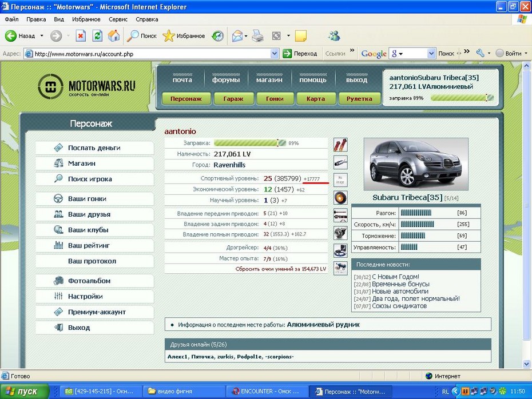This screenshot has width=532, height=399.
Task: Expand the Google toolbar overflow chevron
Action: (x=467, y=51)
